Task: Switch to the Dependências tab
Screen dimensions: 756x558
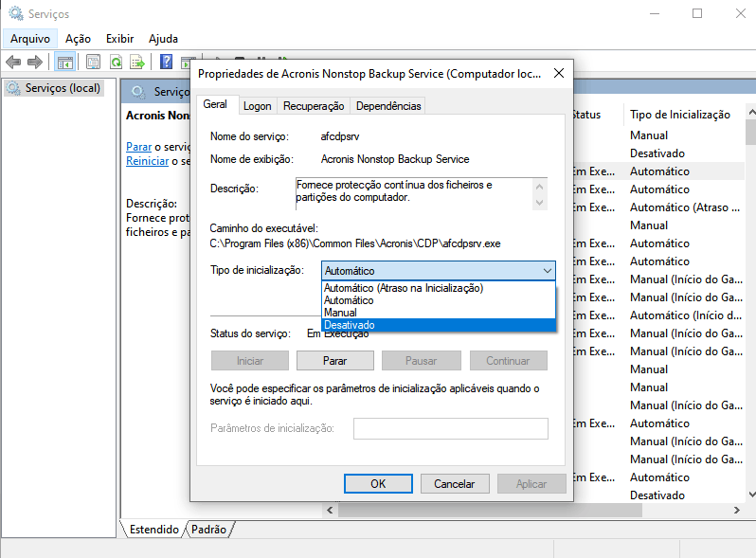Action: 388,106
